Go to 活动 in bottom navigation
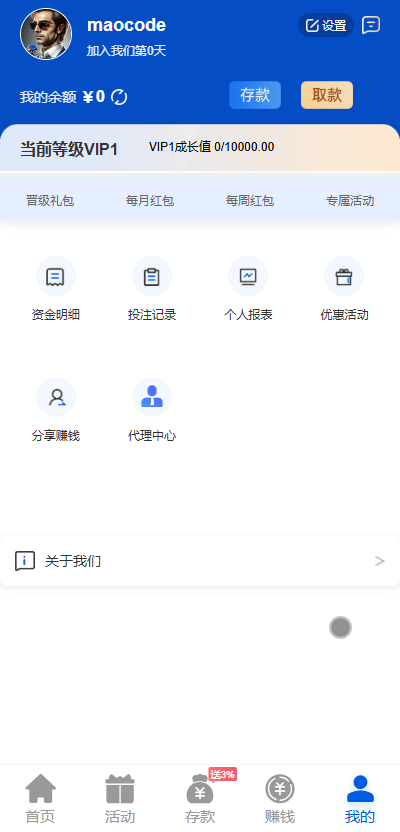This screenshot has width=400, height=832. point(120,799)
